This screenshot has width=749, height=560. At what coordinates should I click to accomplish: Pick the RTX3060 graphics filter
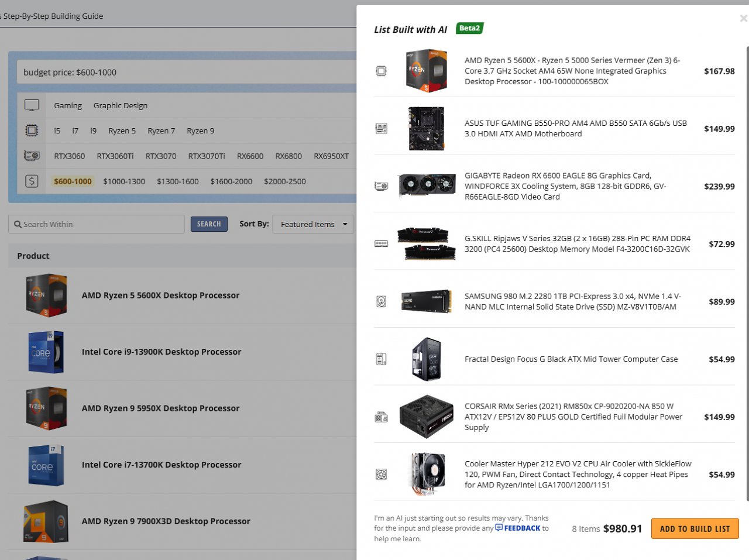click(x=69, y=156)
